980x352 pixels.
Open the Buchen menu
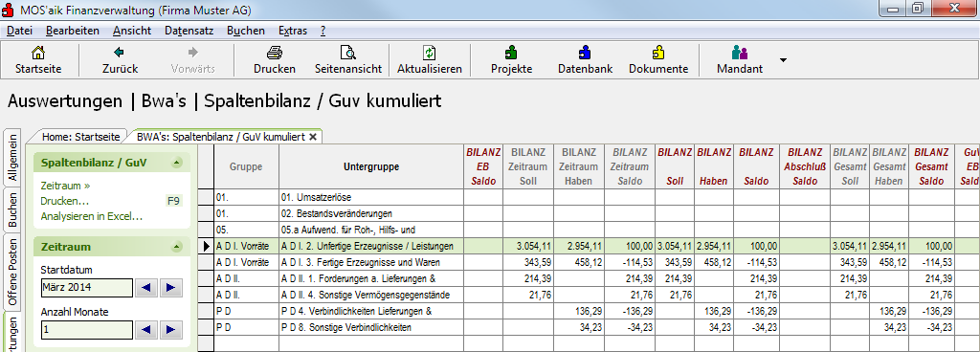(246, 31)
